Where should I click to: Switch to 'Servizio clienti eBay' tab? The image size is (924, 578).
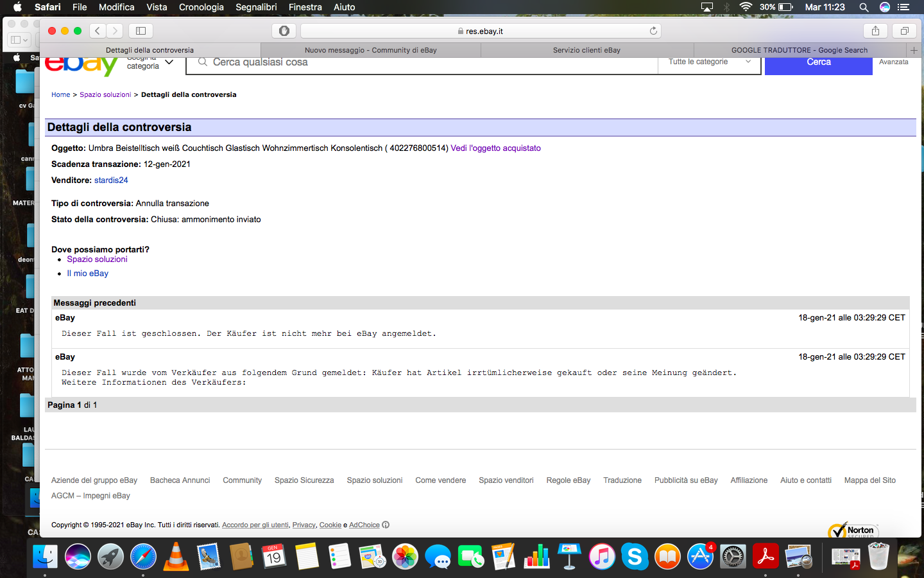click(586, 50)
